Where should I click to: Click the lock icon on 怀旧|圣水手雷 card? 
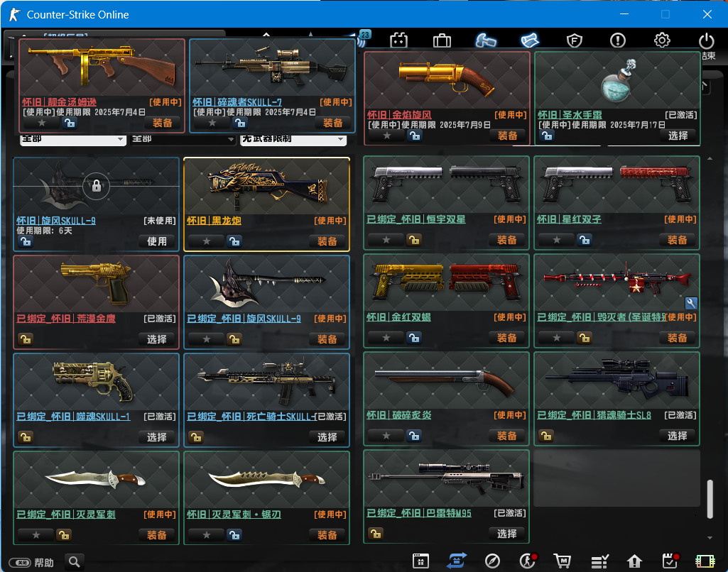[x=547, y=136]
